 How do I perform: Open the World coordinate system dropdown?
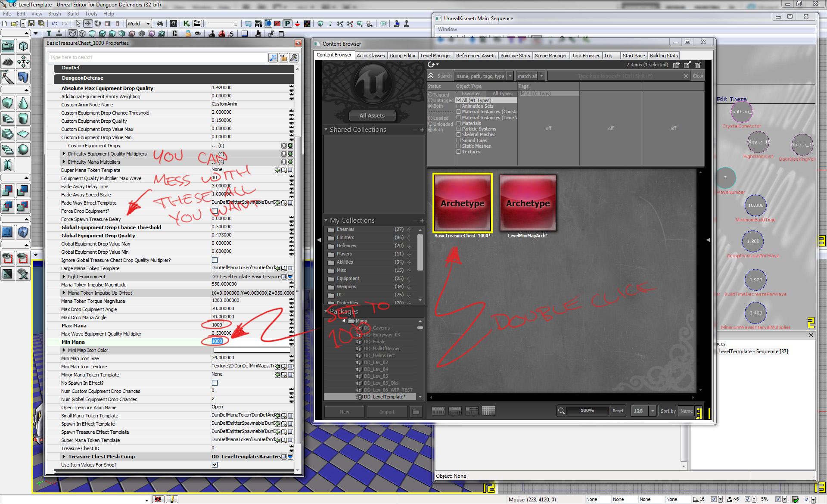[139, 24]
